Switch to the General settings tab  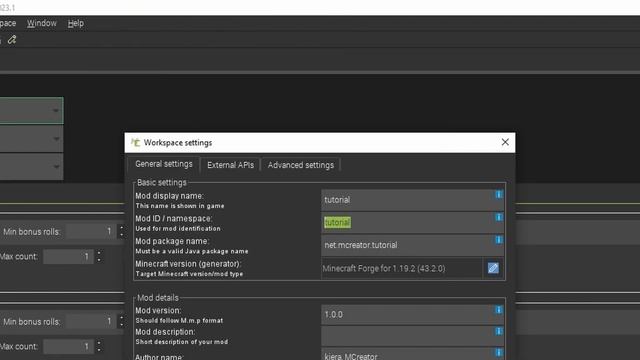[x=164, y=164]
